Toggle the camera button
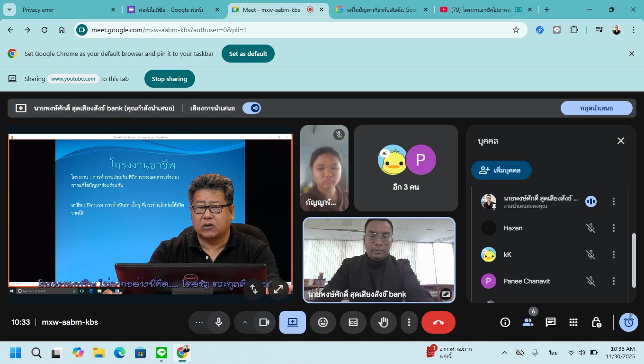The height and width of the screenshot is (364, 644). pos(264,322)
